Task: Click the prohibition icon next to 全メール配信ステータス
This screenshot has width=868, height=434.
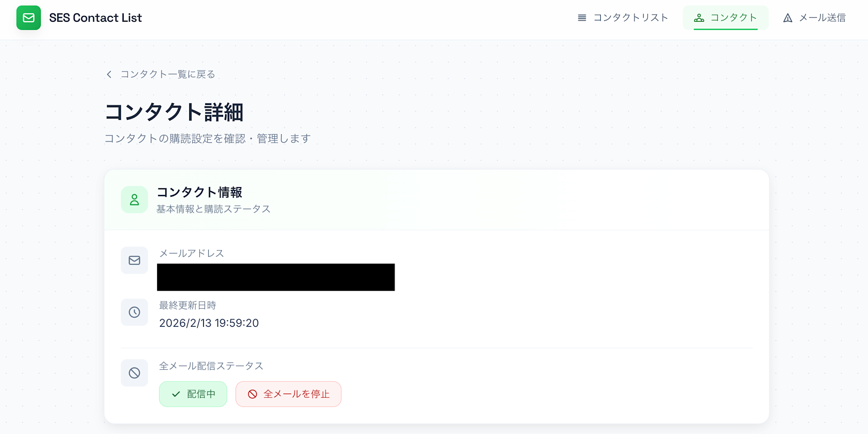Action: pyautogui.click(x=134, y=373)
